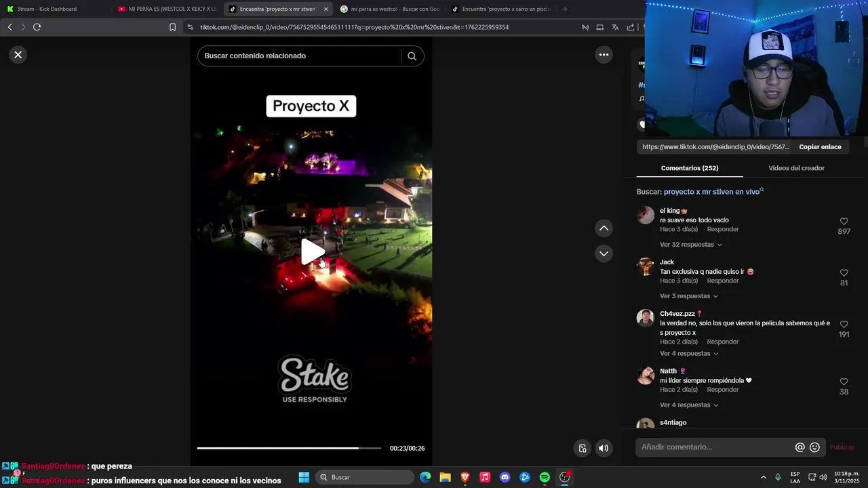The width and height of the screenshot is (868, 488).
Task: Open Ch4vez.pzz's profile avatar
Action: click(x=646, y=319)
